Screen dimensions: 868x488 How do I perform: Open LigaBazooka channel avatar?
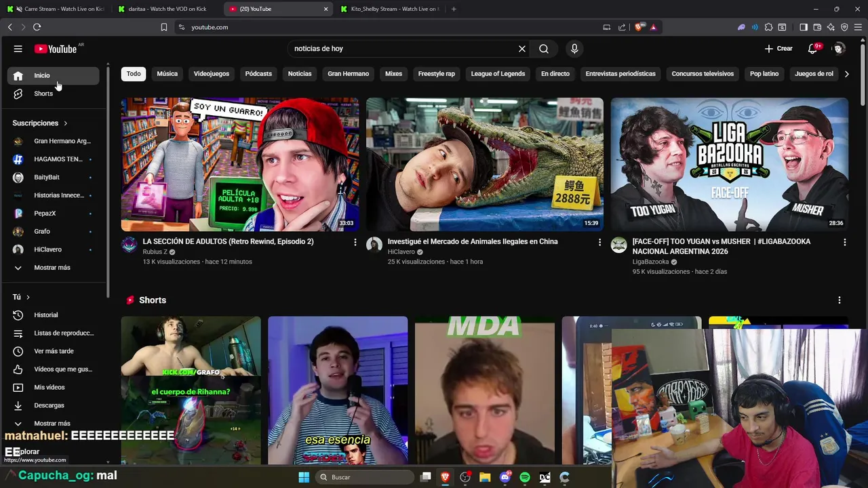619,245
